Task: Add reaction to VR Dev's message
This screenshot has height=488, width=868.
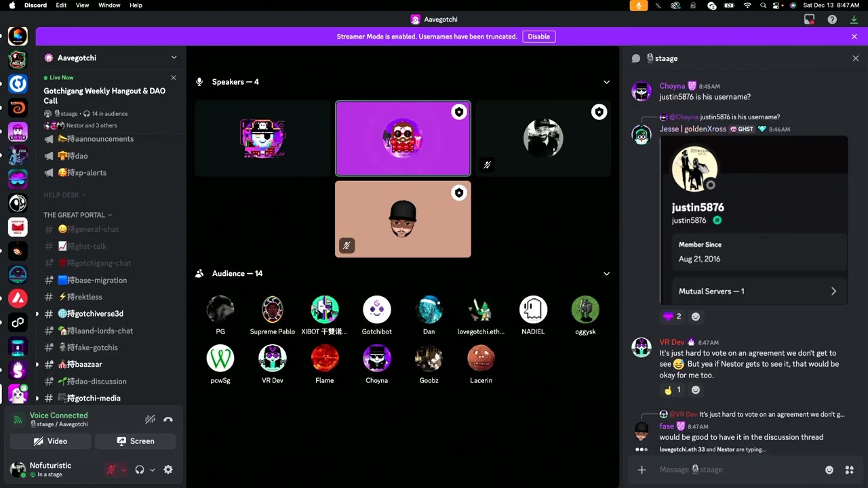Action: (696, 390)
